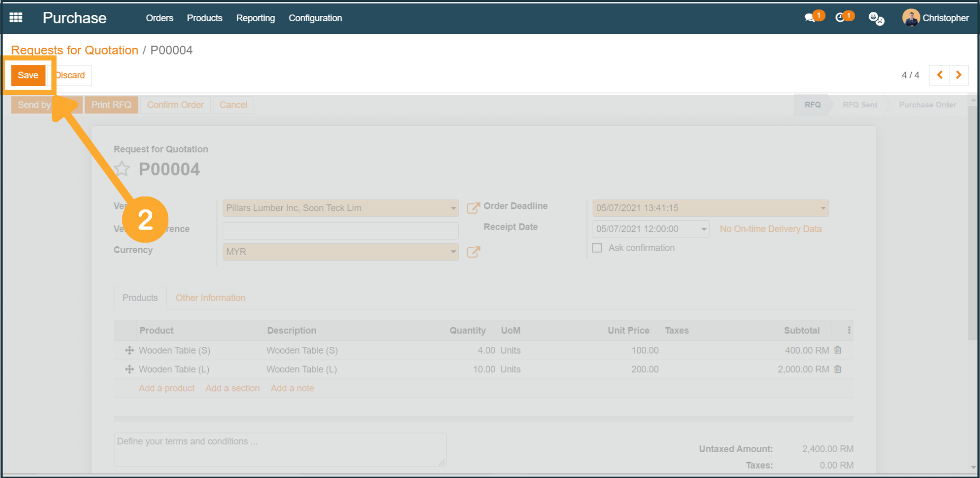Mark P00004 as favorite with star
This screenshot has height=478, width=980.
pos(122,169)
